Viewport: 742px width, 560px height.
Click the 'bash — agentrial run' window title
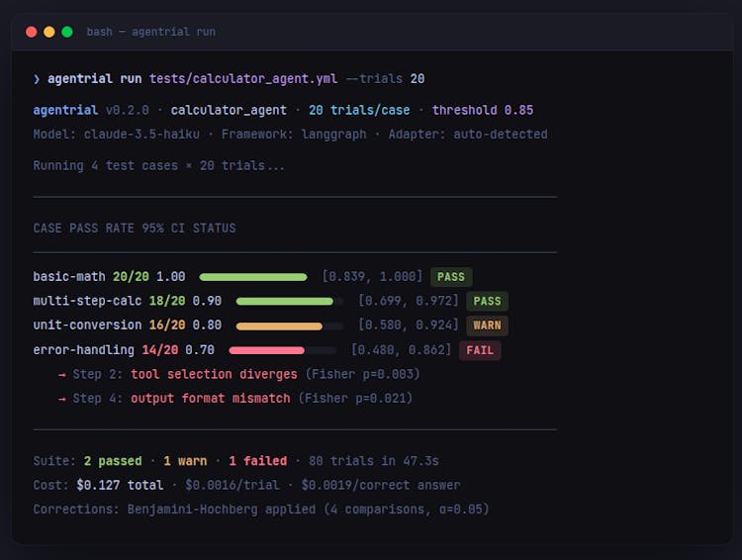(150, 32)
